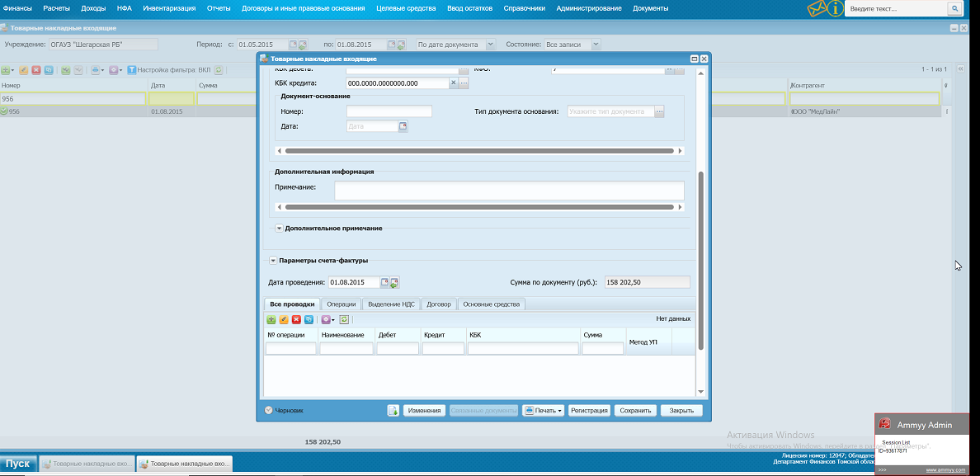Open the Целевые средства menu
Screen dimensions: 980x476
click(x=406, y=8)
